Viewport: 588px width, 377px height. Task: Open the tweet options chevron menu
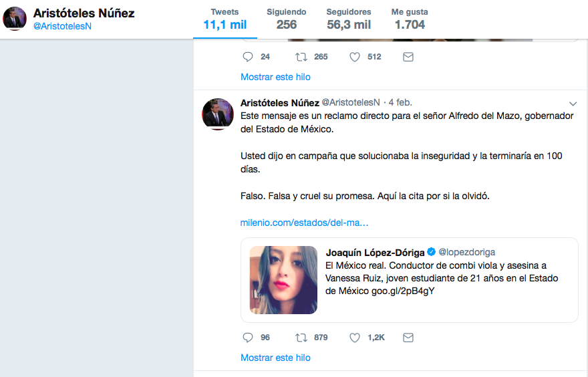click(x=573, y=104)
